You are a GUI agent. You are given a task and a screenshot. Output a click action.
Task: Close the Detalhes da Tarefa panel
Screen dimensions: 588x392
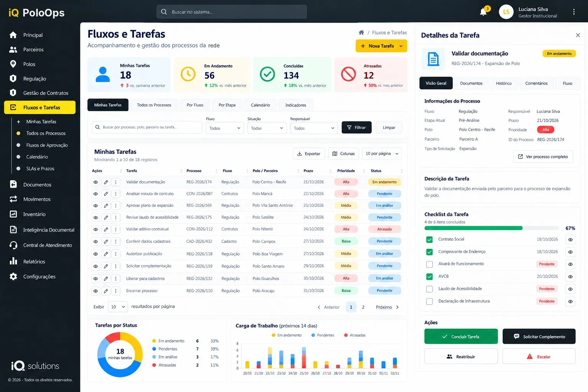(578, 35)
